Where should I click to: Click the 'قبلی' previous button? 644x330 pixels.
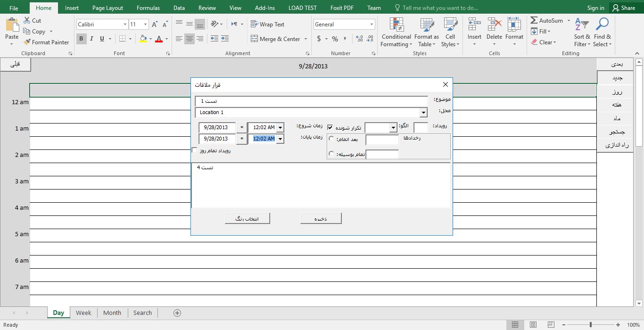(15, 65)
